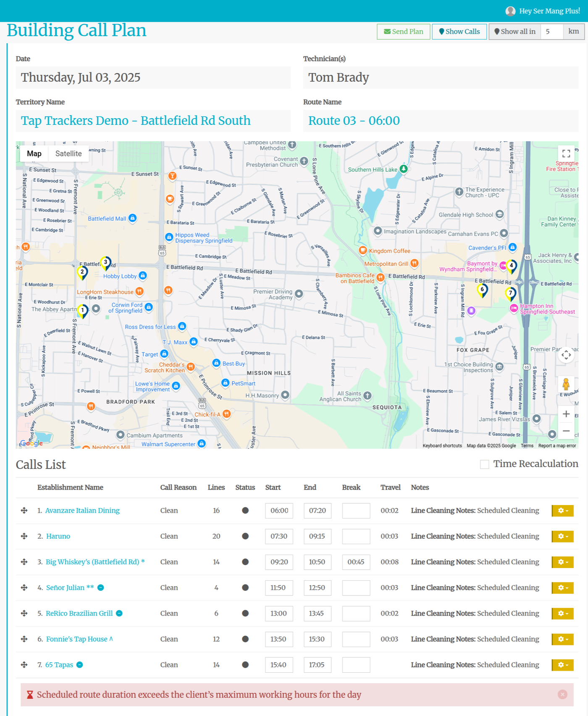Image resolution: width=588 pixels, height=716 pixels.
Task: Open the map camera controls compass icon
Action: coord(566,355)
